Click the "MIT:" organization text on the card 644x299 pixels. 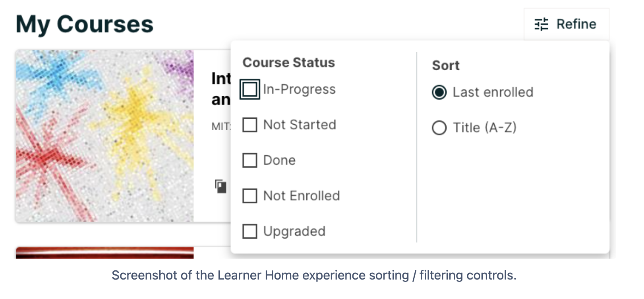coord(221,127)
